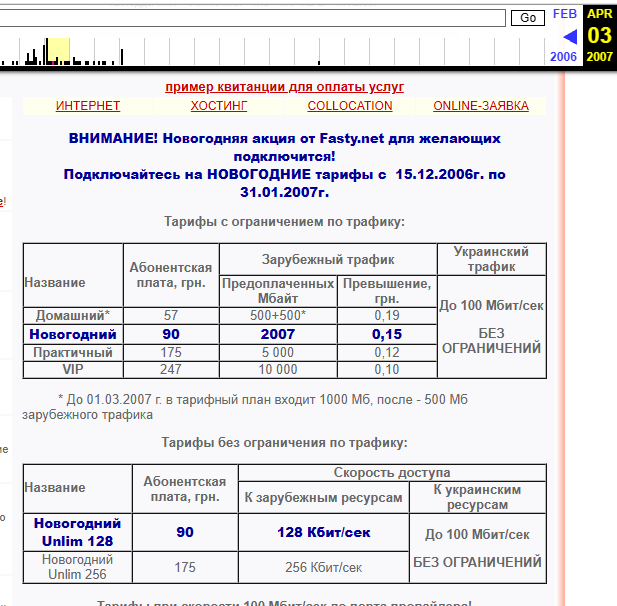Click the Новогодний Unlim 128 tariff cell
Image resolution: width=617 pixels, height=606 pixels.
(78, 532)
